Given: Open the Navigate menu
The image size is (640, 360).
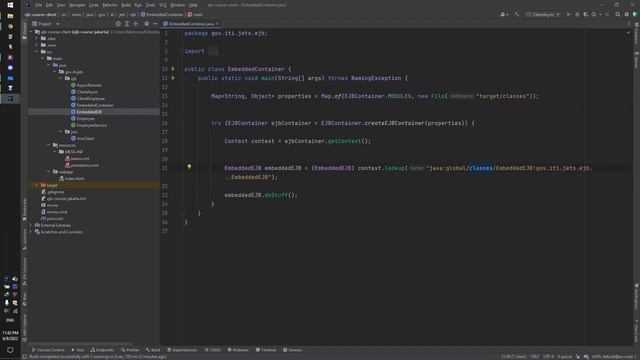Looking at the screenshot, I should 77,5.
